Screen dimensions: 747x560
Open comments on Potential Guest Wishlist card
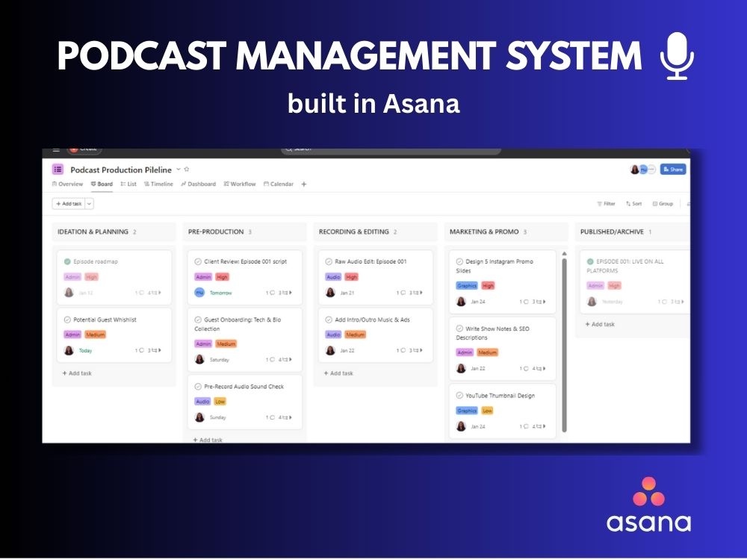[139, 350]
